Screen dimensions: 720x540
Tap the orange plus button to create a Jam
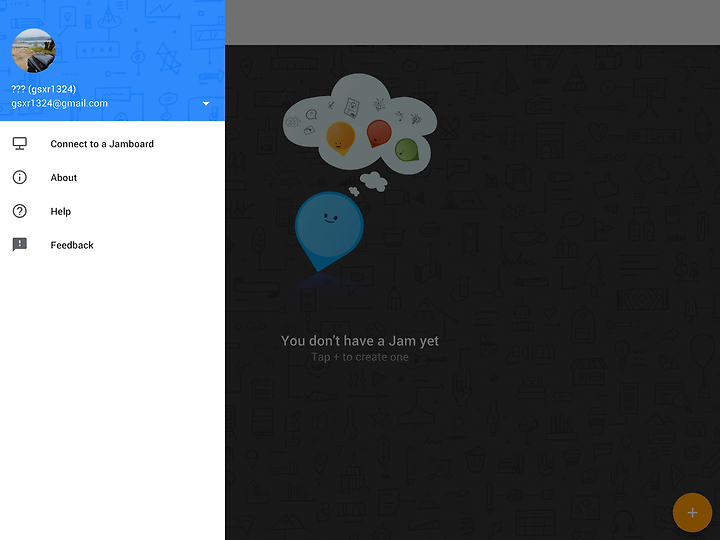(x=692, y=512)
